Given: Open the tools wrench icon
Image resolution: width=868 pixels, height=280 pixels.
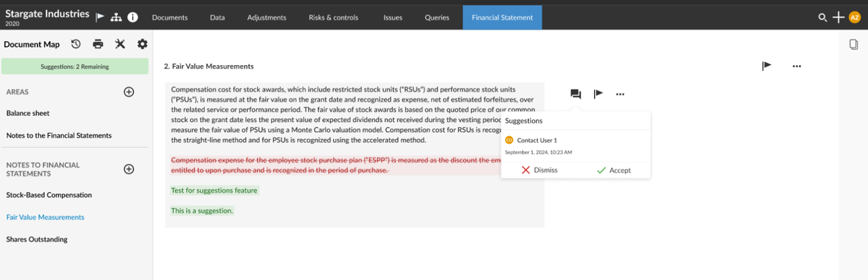Looking at the screenshot, I should coord(120,44).
